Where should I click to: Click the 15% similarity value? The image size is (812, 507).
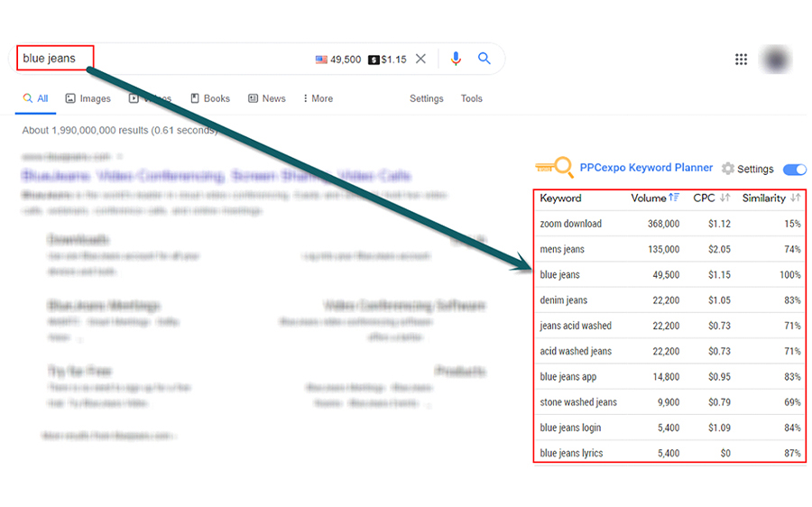click(792, 224)
